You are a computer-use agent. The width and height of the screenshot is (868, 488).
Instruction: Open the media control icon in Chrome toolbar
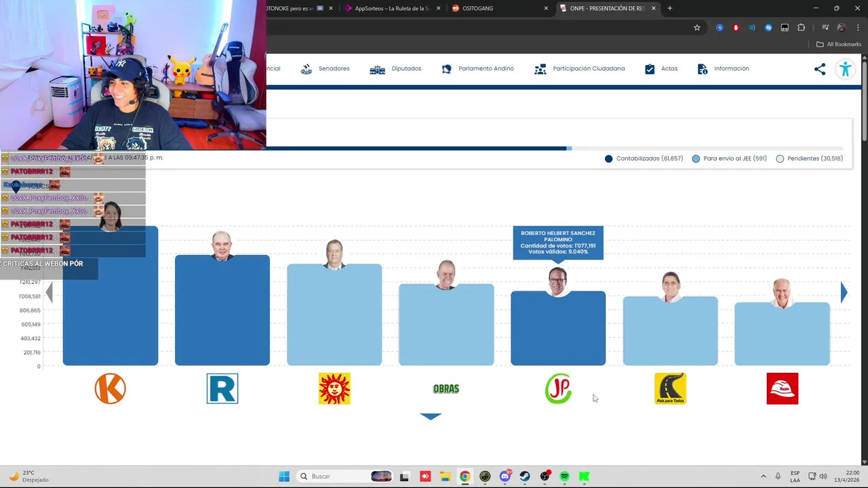click(x=825, y=28)
